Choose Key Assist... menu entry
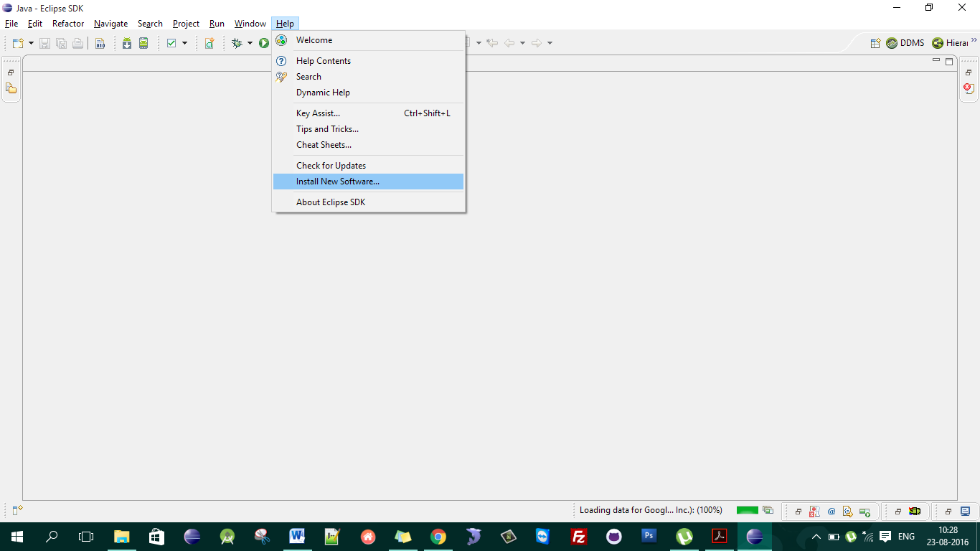980x551 pixels. click(368, 113)
